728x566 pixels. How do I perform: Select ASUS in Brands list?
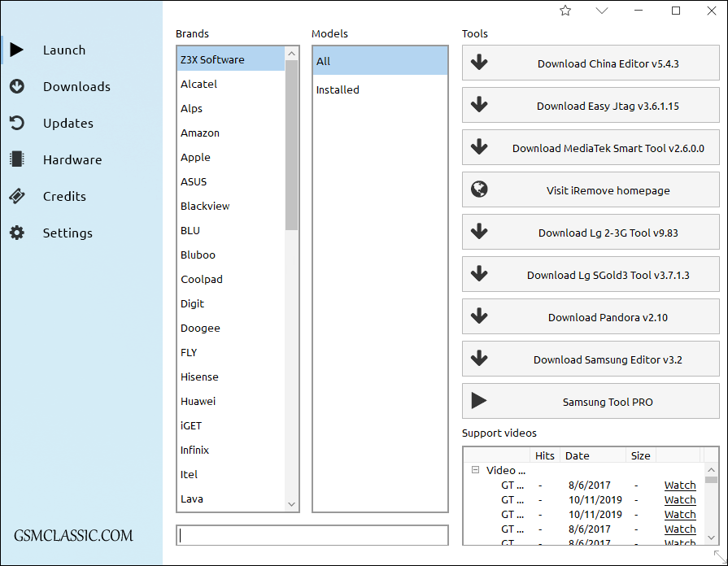[231, 181]
